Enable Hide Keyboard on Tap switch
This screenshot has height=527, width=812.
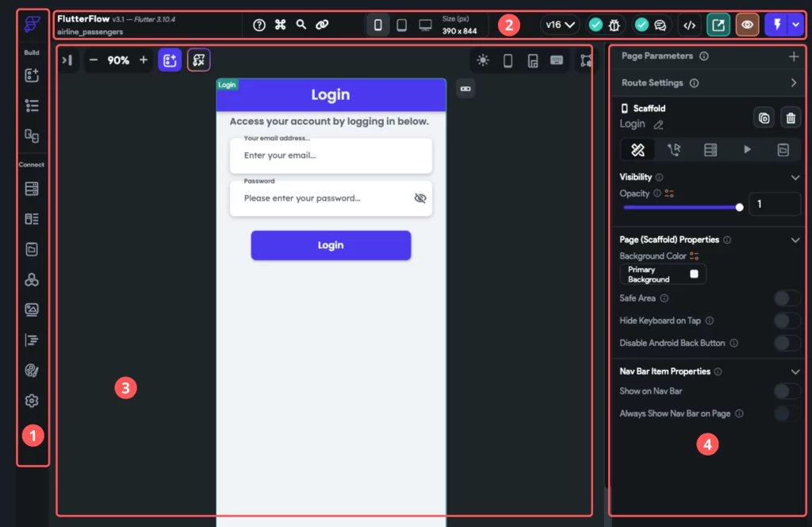coord(787,321)
